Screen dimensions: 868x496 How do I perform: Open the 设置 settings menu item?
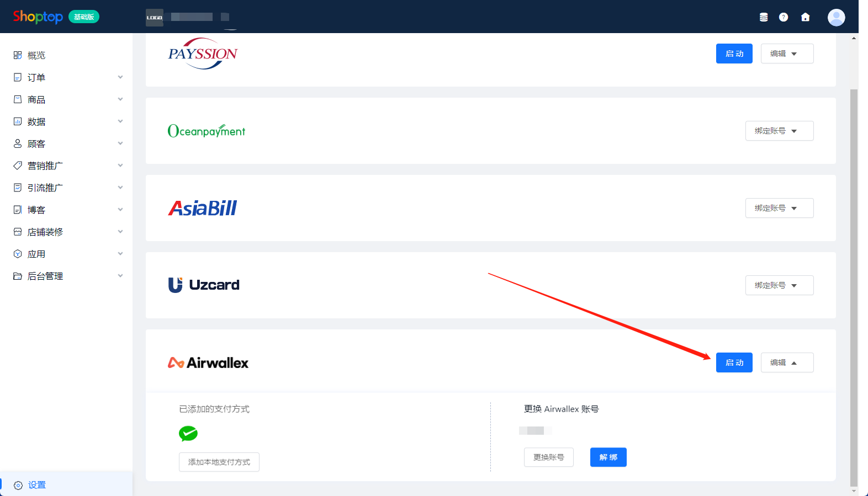66,485
